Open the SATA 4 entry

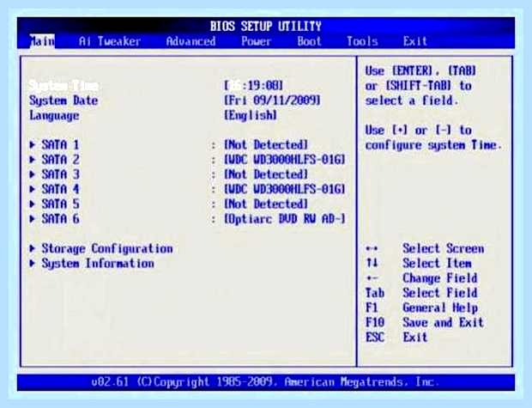coord(60,189)
